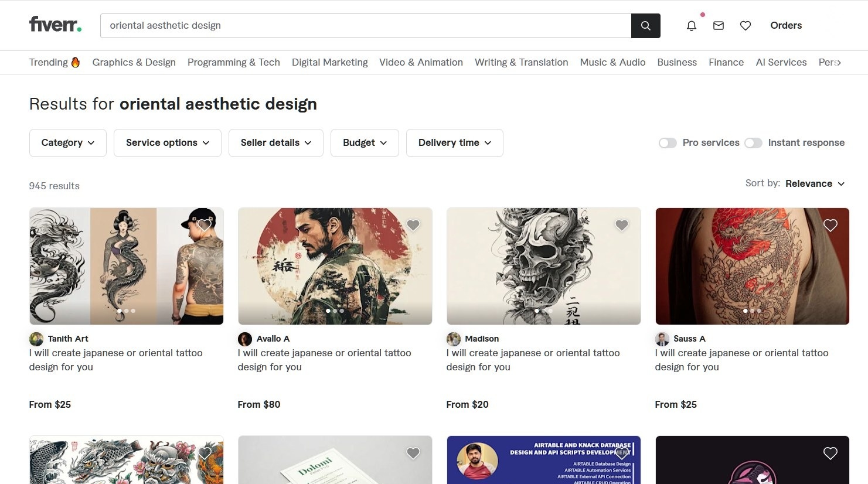Favorite the Tanith Art gig with its heart

click(205, 225)
